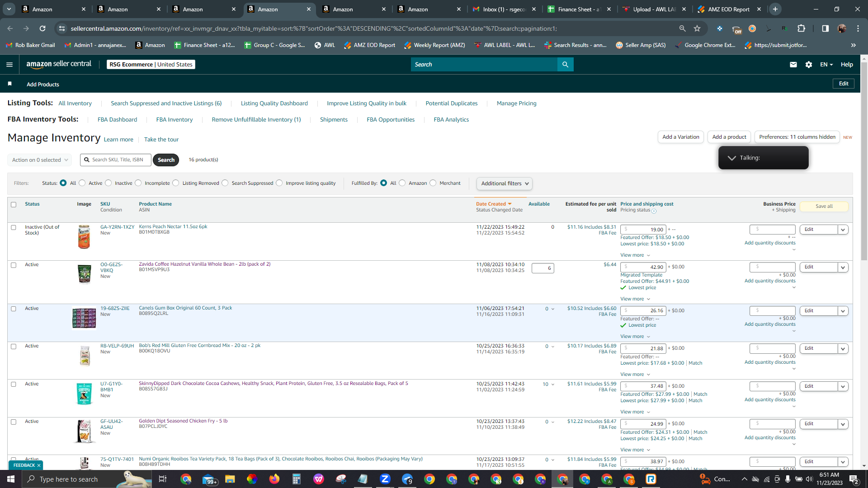Close the FEEDBACK widget
Image resolution: width=868 pixels, height=488 pixels.
tap(39, 465)
